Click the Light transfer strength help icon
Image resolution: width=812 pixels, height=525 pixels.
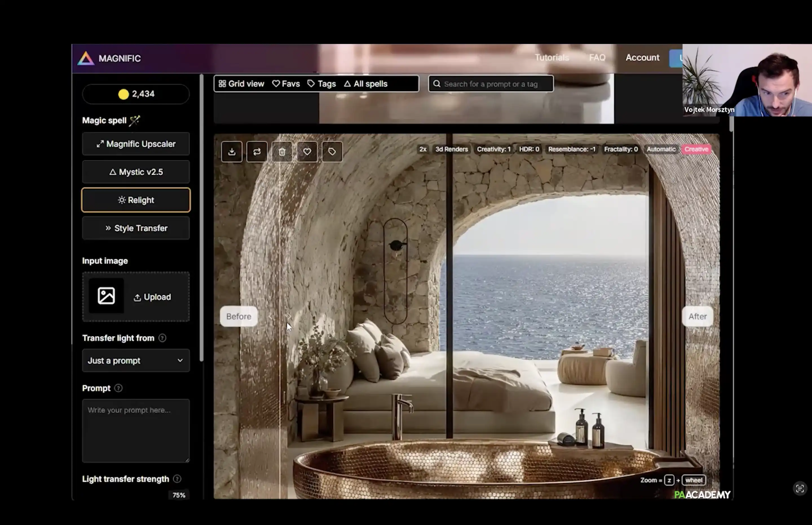coord(177,479)
